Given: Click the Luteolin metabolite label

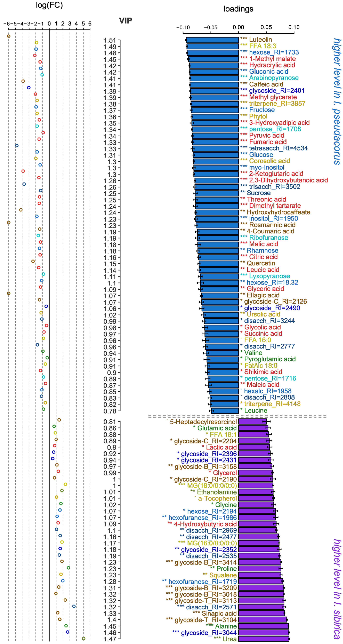Looking at the screenshot, I should [x=260, y=39].
